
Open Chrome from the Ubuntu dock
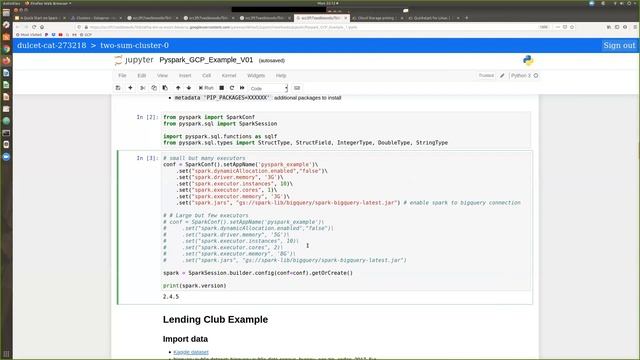coord(6,49)
